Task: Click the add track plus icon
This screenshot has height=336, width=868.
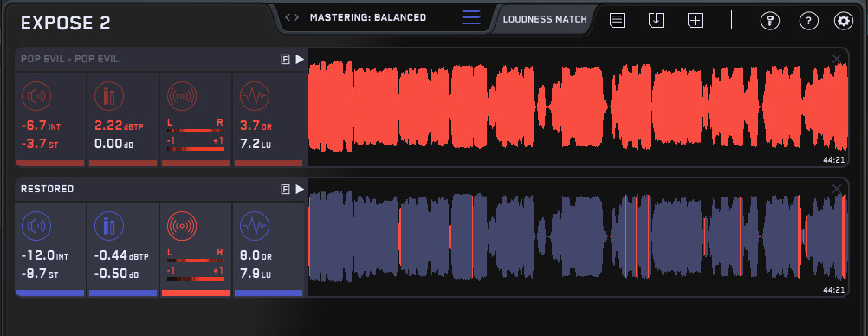Action: pyautogui.click(x=695, y=21)
